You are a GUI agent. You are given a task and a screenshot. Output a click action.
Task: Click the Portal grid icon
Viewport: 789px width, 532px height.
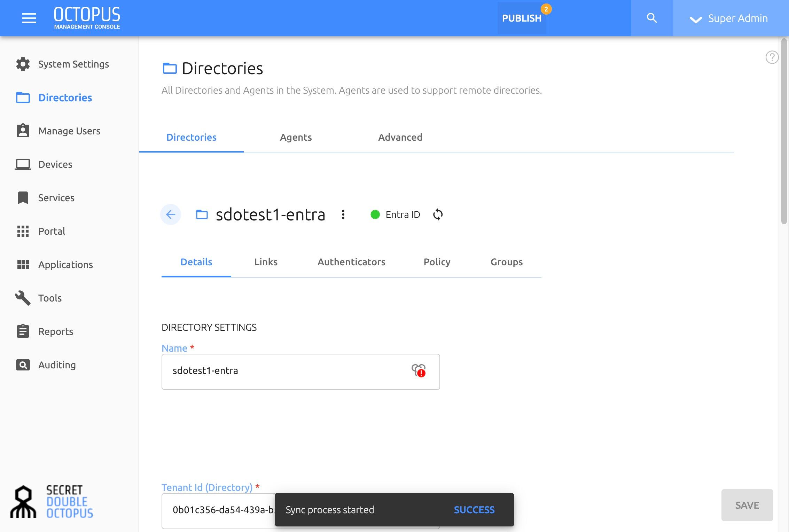[23, 231]
